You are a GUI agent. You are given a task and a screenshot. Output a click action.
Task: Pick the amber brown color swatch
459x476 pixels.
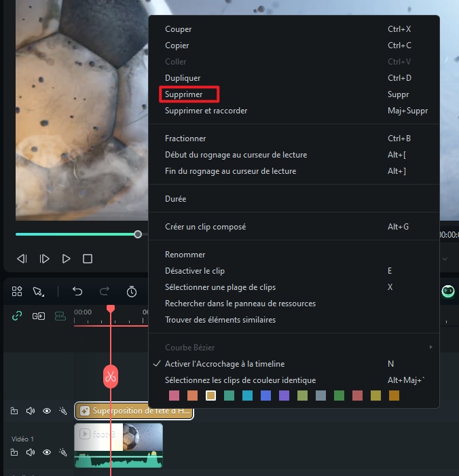pos(394,396)
